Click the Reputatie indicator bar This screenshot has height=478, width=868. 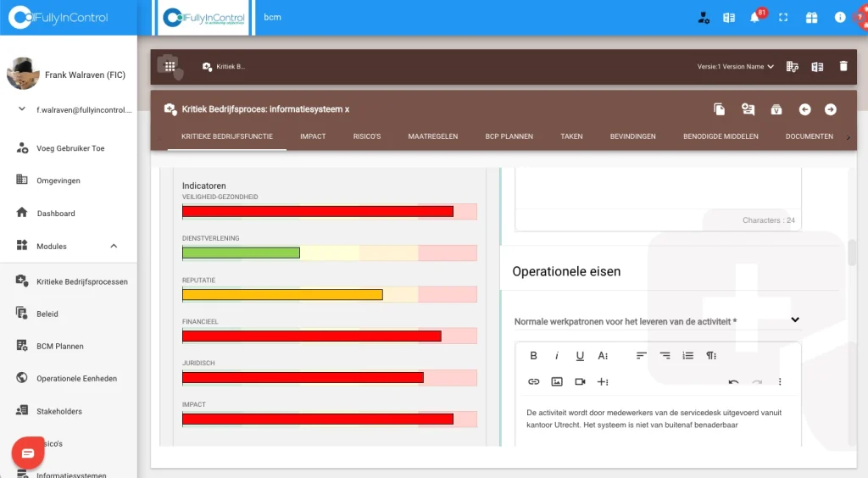pos(330,294)
